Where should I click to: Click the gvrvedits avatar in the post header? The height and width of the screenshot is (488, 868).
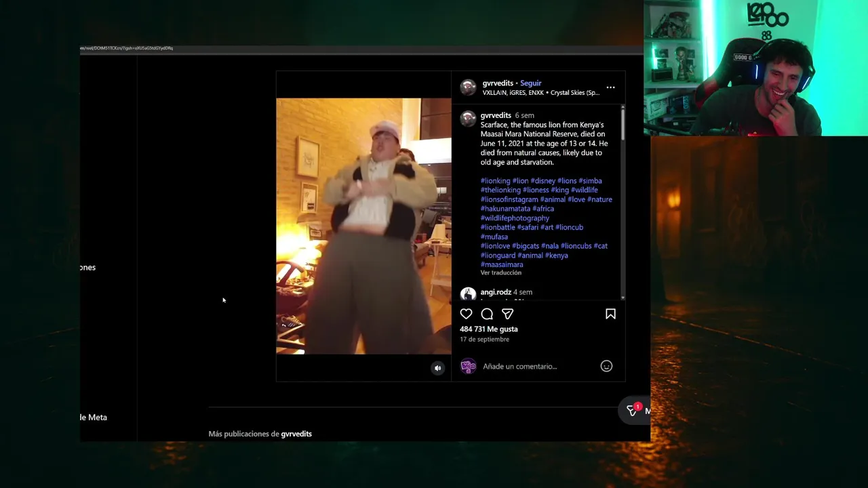(468, 87)
